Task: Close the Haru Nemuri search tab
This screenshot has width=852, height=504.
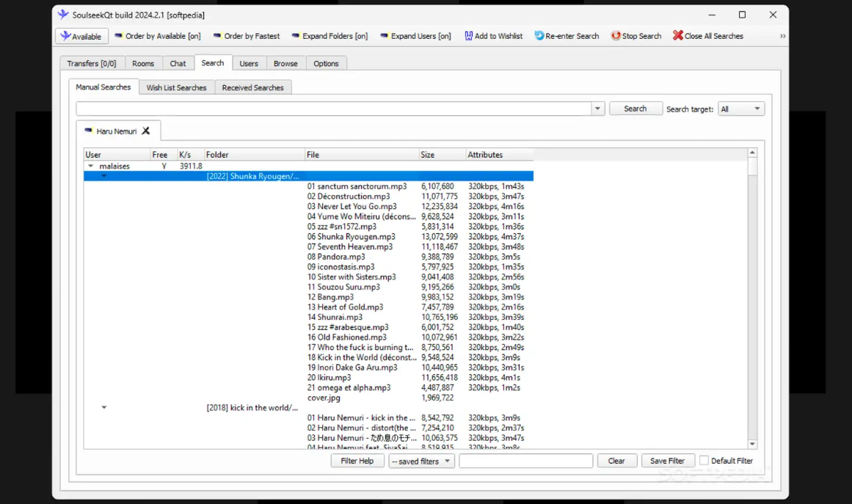Action: (x=145, y=131)
